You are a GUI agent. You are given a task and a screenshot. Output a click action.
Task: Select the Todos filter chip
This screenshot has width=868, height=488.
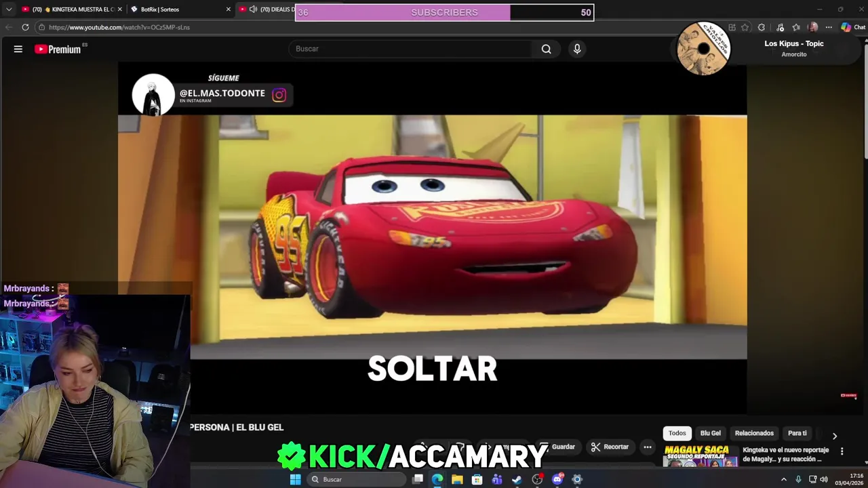(677, 433)
